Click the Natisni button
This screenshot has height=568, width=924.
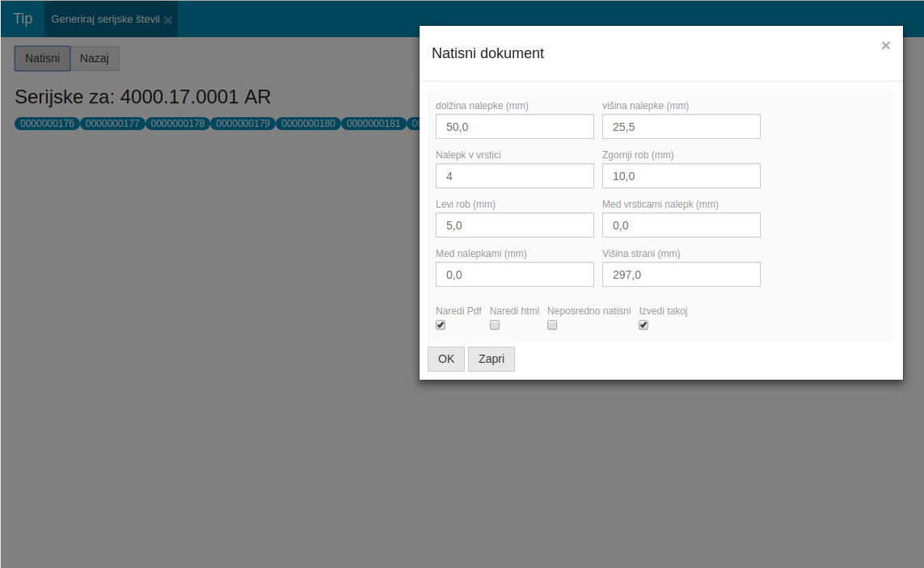pyautogui.click(x=42, y=58)
